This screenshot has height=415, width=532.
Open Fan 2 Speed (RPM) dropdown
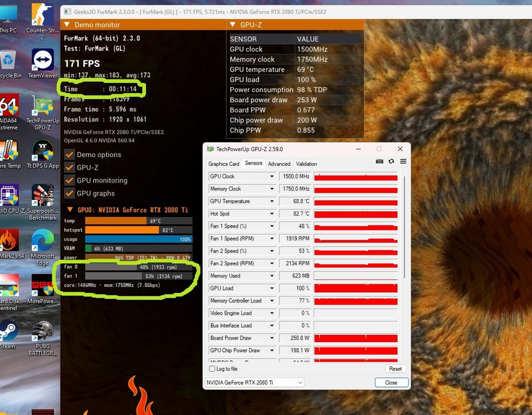pos(272,263)
